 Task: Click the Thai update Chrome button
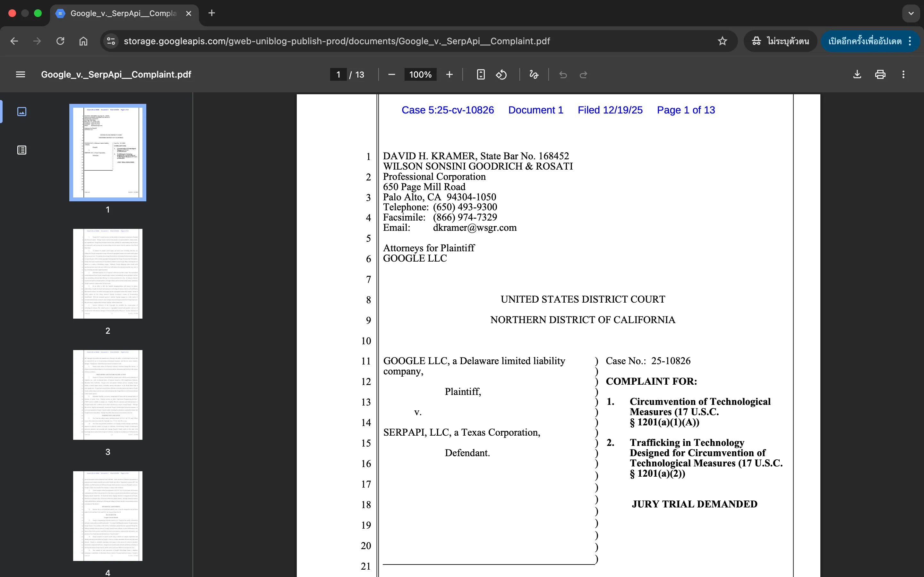[864, 41]
